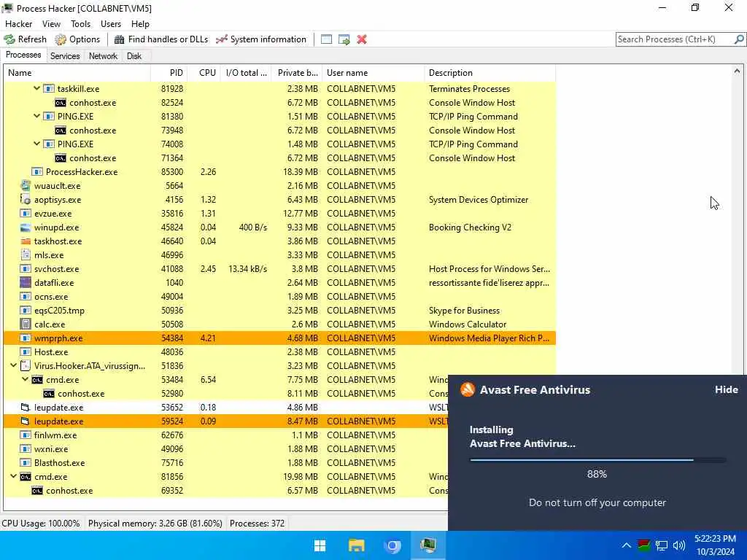The height and width of the screenshot is (560, 747).
Task: Select the Processes tab
Action: pos(23,55)
